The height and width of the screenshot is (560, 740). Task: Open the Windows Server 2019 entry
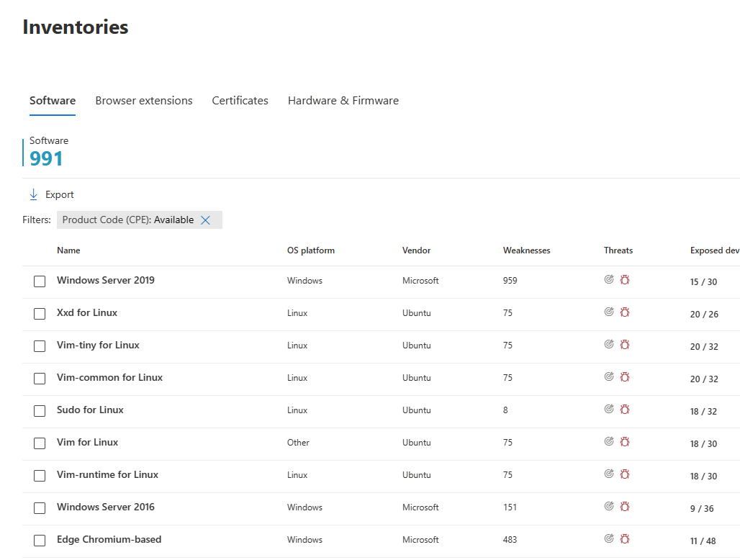[x=106, y=280]
